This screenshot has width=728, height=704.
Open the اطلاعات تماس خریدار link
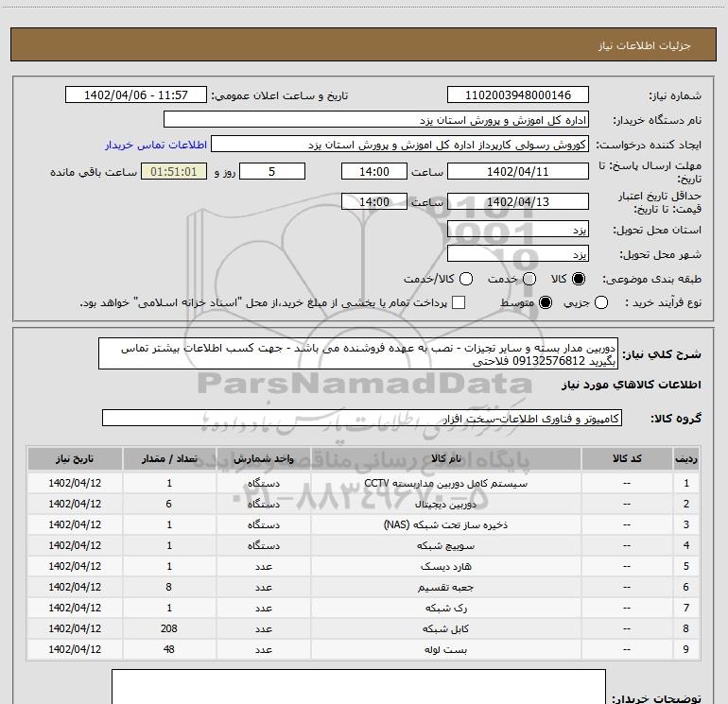[x=156, y=145]
